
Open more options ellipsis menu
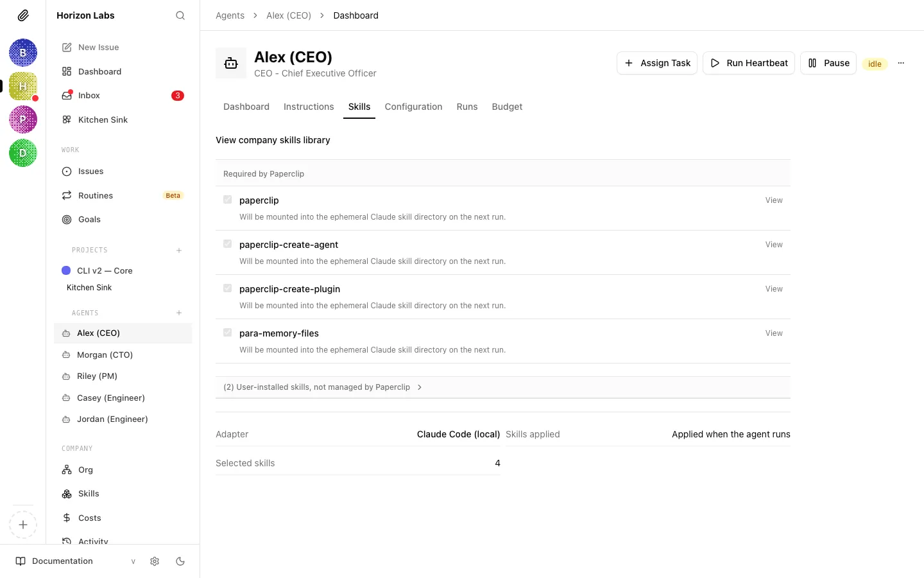901,63
